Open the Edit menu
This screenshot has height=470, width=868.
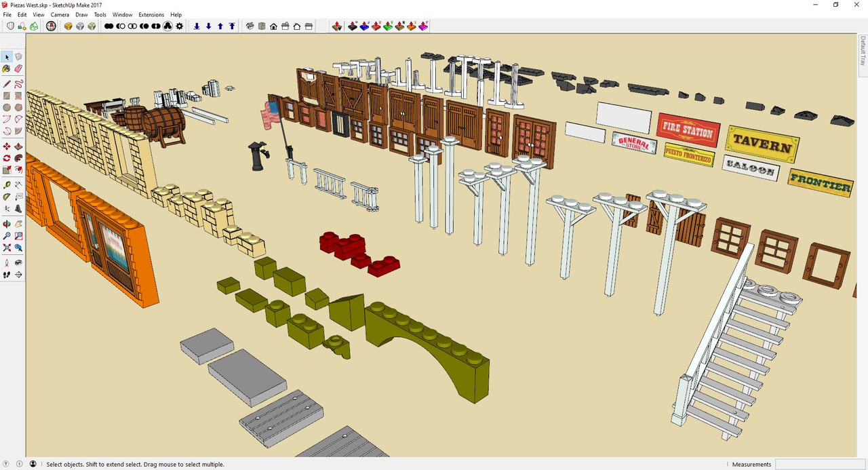coord(22,14)
